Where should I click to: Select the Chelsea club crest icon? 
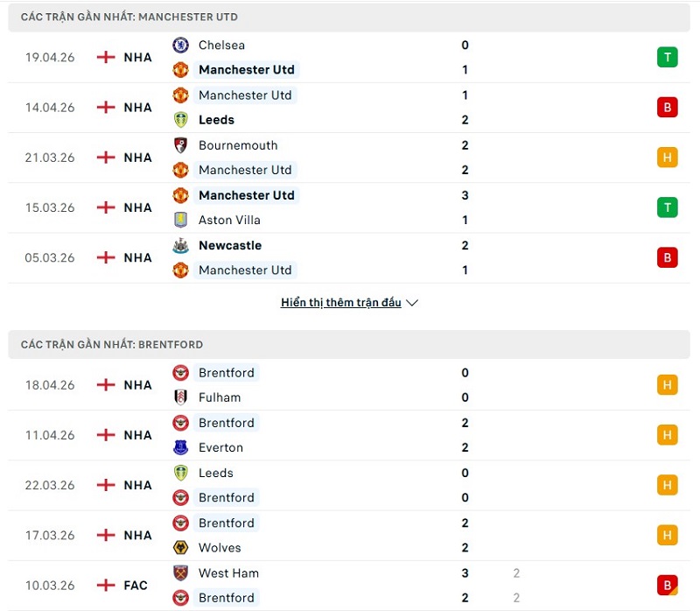click(x=181, y=45)
